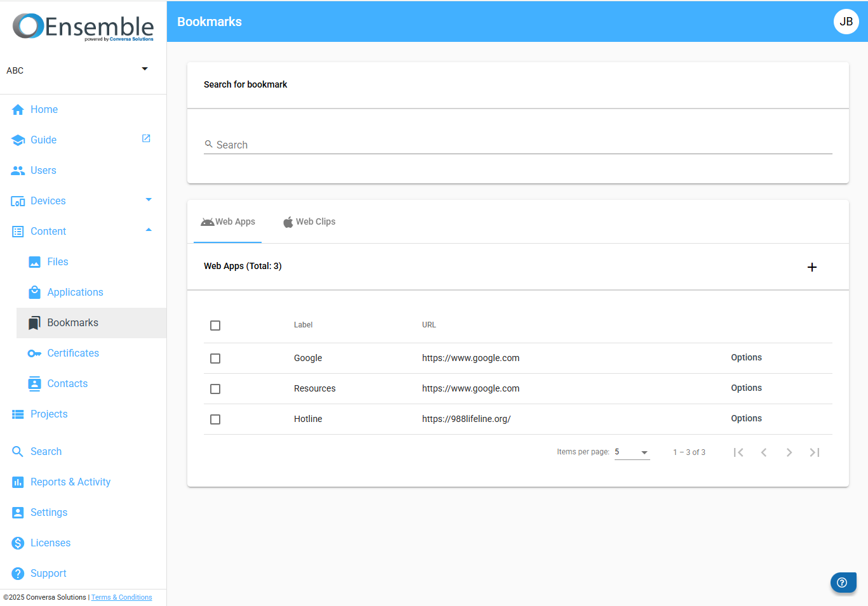The width and height of the screenshot is (868, 606).
Task: Click the Google label cell
Action: point(308,359)
